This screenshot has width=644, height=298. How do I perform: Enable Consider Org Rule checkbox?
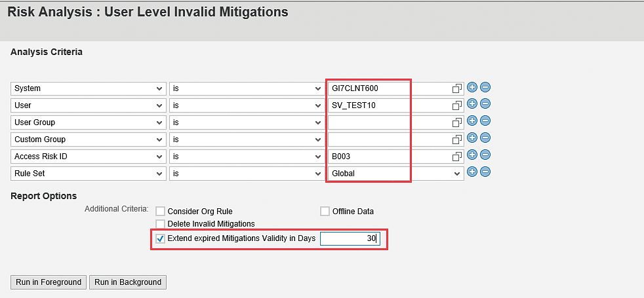pos(160,212)
